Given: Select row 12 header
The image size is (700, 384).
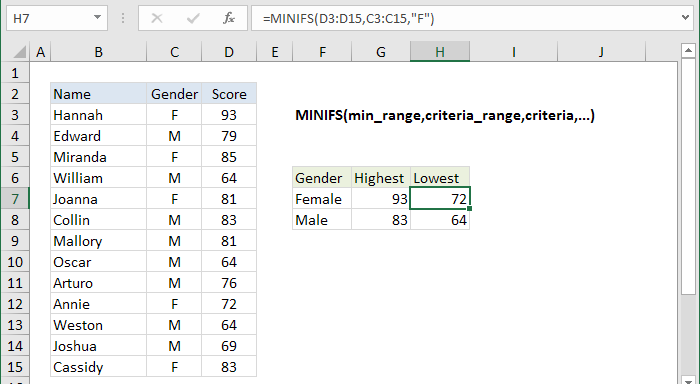Looking at the screenshot, I should 15,304.
